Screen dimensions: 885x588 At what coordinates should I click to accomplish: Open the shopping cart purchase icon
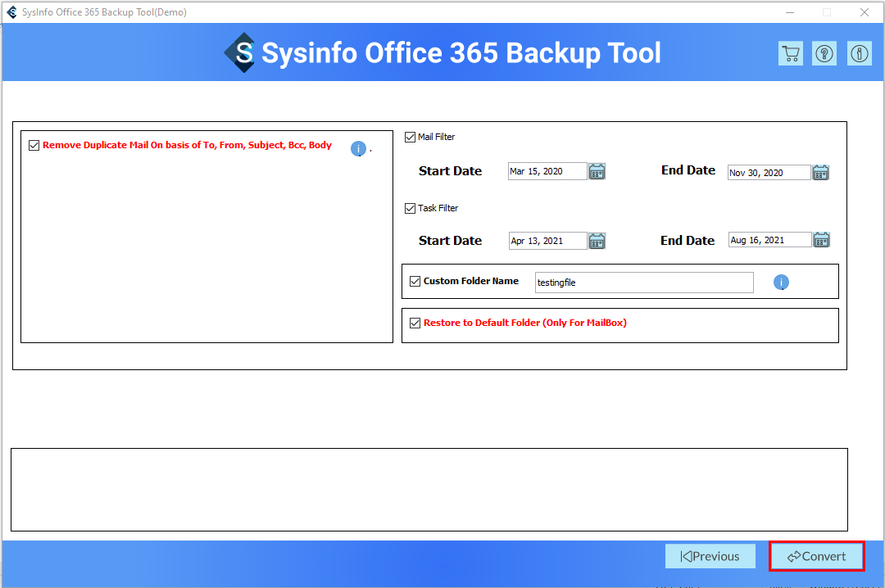click(x=790, y=53)
